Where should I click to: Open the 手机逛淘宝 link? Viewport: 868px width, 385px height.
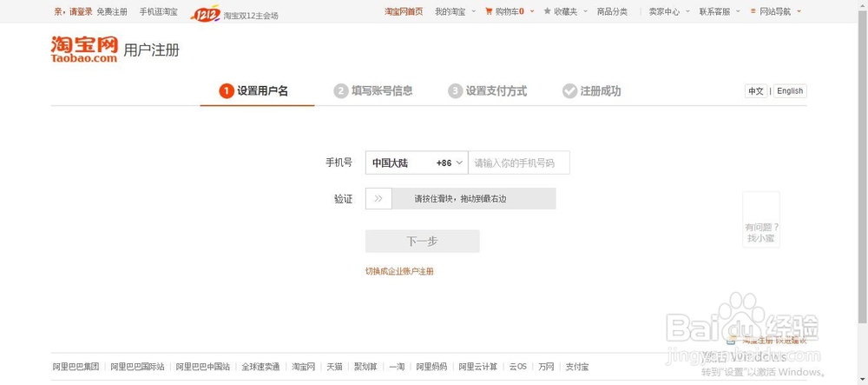point(158,11)
